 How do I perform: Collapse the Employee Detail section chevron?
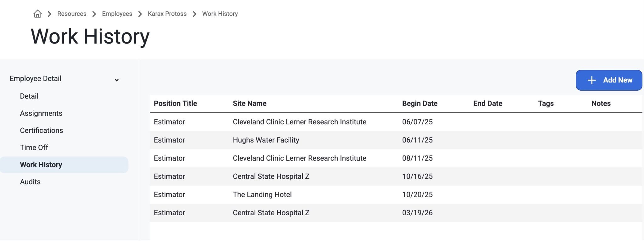(x=117, y=80)
